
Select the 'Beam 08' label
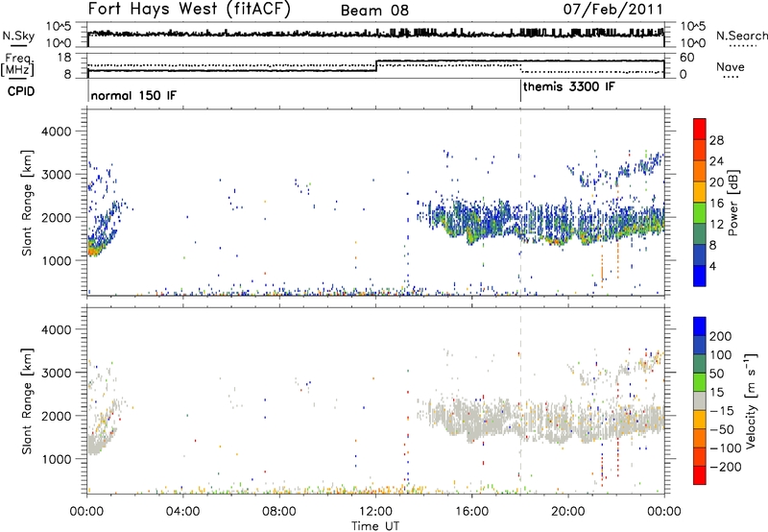click(x=374, y=11)
